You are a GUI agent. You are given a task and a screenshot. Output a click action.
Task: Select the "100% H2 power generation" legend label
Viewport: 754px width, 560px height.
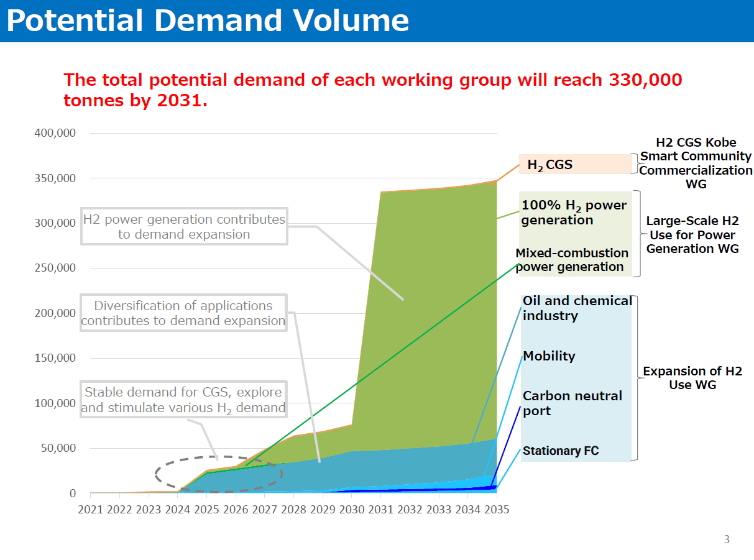coord(574,213)
